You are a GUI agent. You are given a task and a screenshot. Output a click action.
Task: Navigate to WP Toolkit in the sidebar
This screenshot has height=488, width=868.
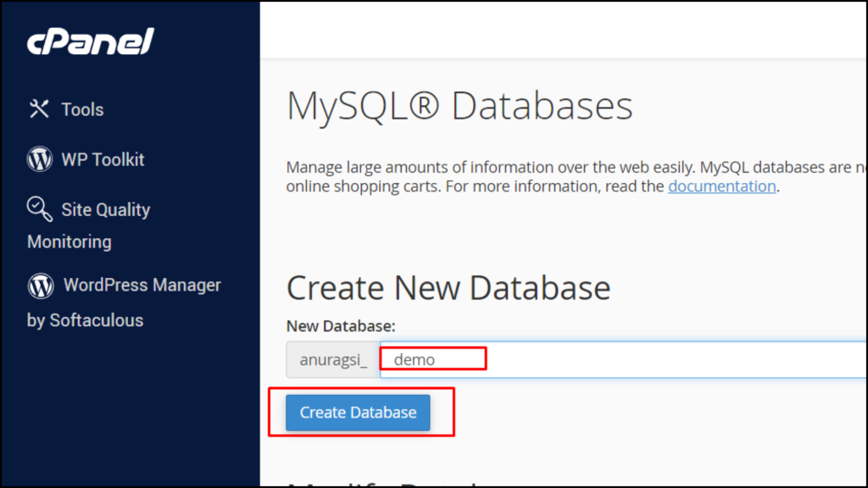pyautogui.click(x=103, y=158)
